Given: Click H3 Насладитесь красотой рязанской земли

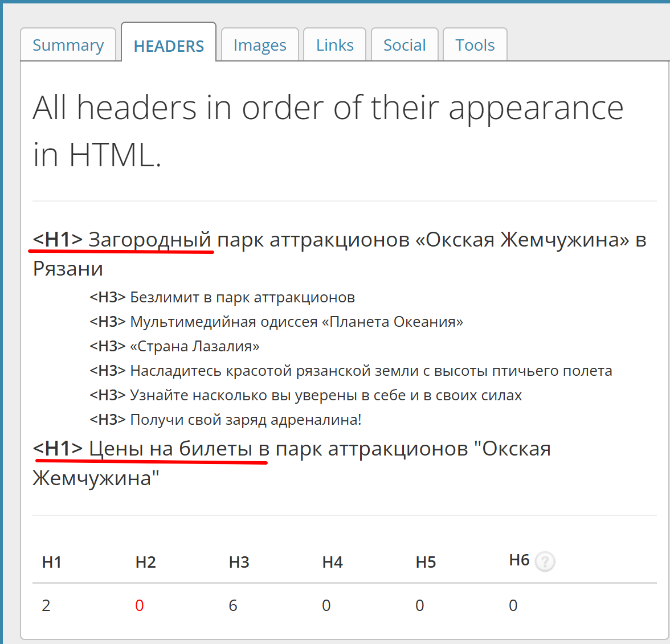Looking at the screenshot, I should point(351,371).
